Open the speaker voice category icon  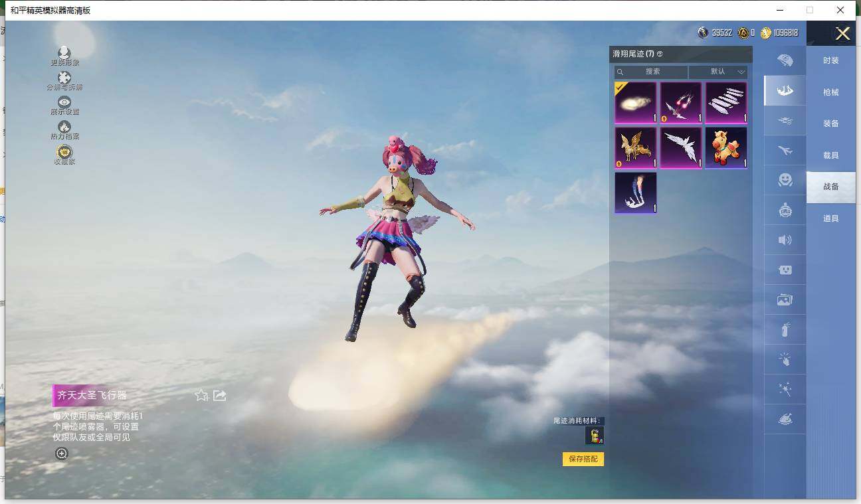pyautogui.click(x=785, y=240)
